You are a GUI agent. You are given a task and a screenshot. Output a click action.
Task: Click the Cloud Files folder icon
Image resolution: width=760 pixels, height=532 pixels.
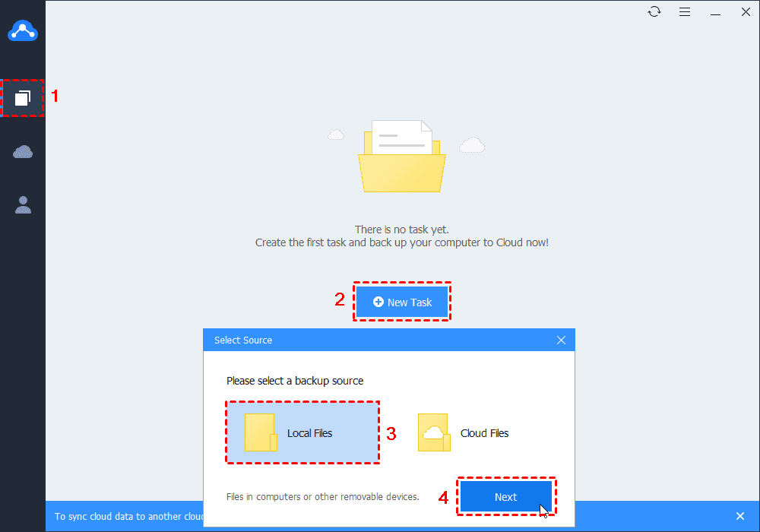[x=434, y=432]
